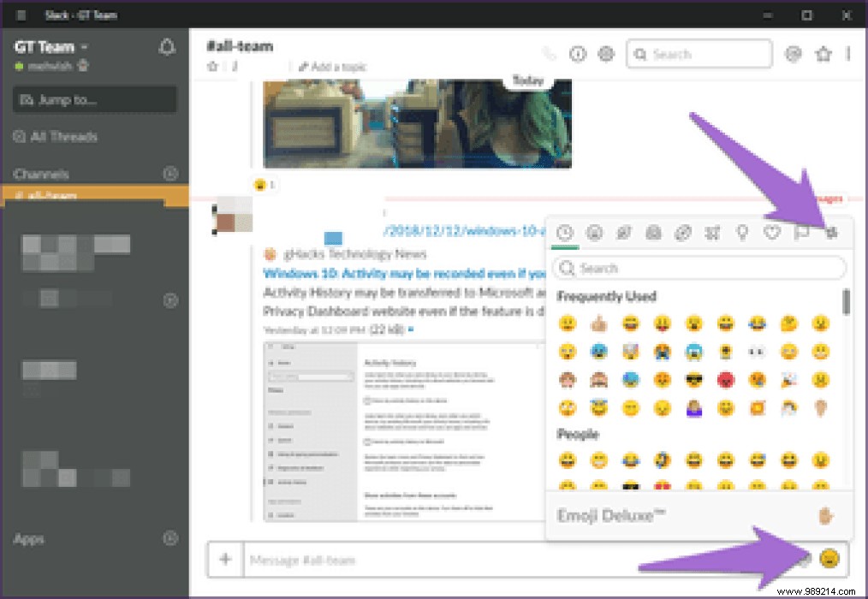
Task: Star the #all-team channel
Action: click(822, 53)
